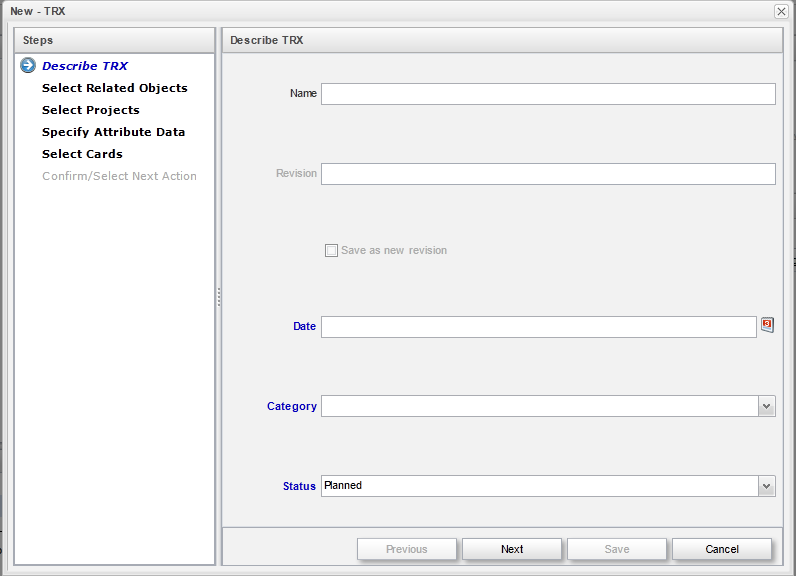Switch to the Select Cards step

82,154
